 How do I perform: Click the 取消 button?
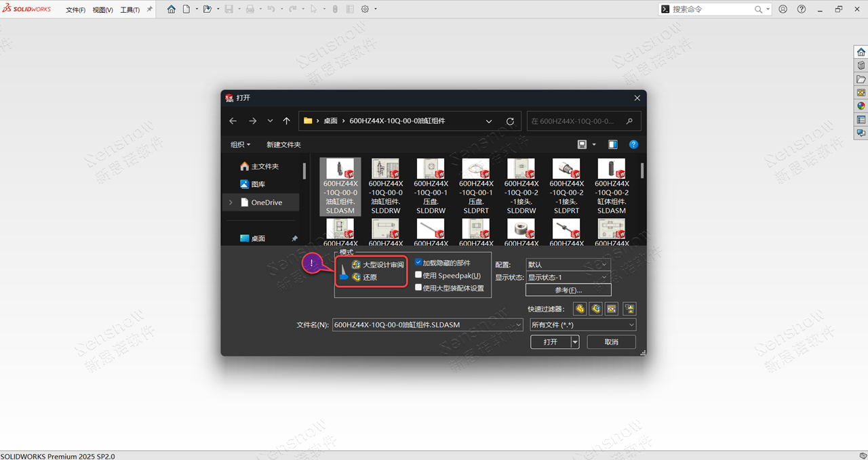[611, 342]
